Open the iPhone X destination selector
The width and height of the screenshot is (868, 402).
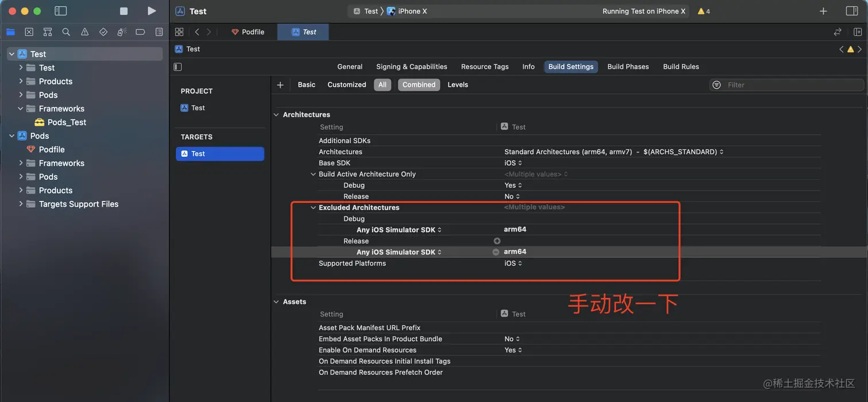(x=407, y=11)
